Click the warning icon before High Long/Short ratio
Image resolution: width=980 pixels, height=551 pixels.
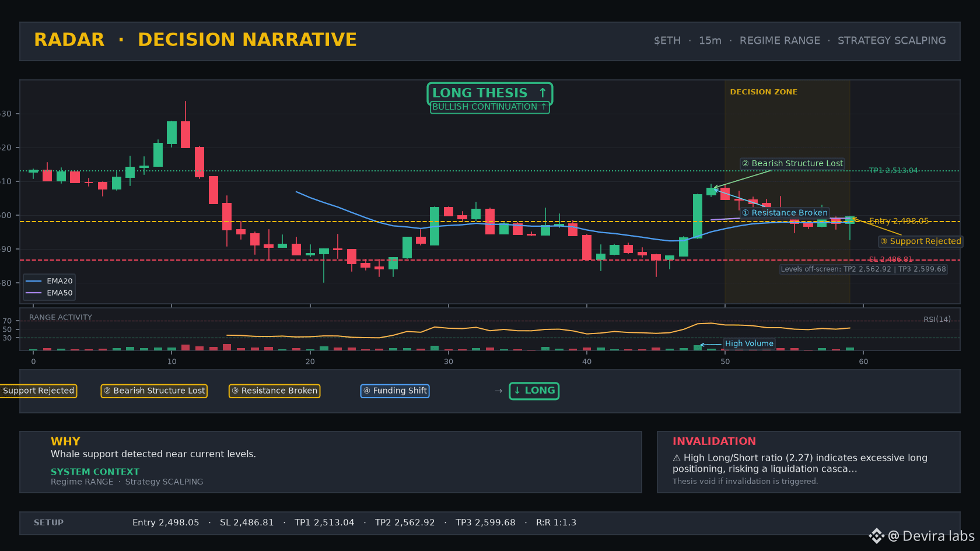tap(677, 458)
